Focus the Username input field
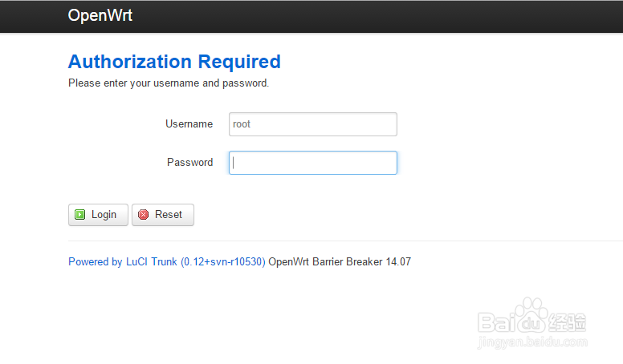 pos(312,124)
